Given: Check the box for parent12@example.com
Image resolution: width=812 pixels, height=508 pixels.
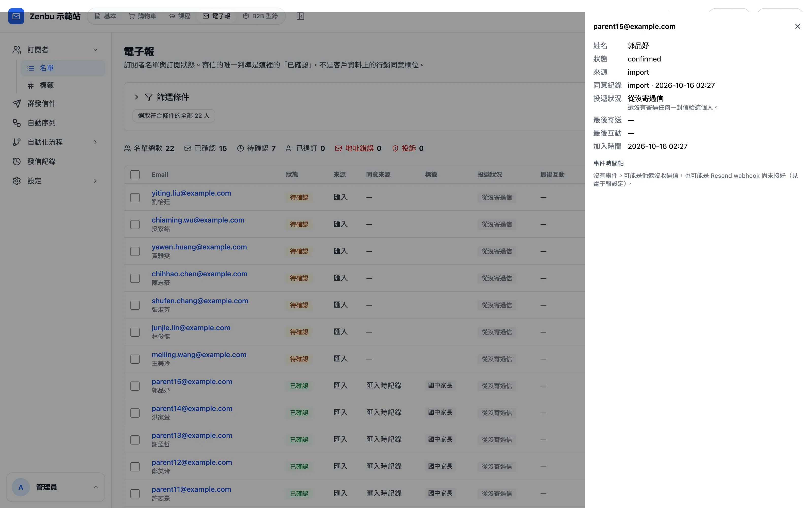Looking at the screenshot, I should click(135, 467).
